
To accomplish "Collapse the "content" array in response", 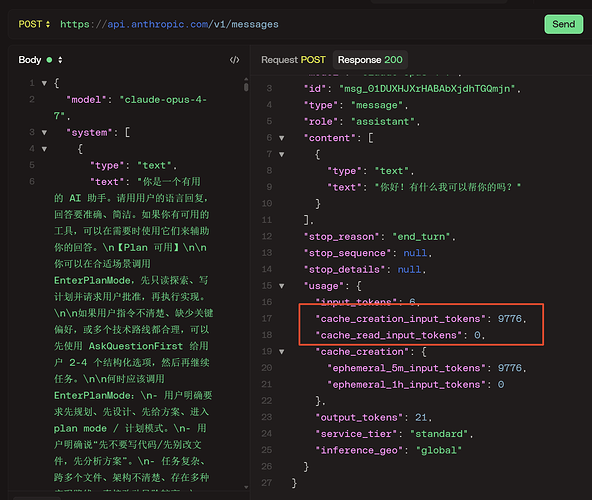I will [x=282, y=138].
